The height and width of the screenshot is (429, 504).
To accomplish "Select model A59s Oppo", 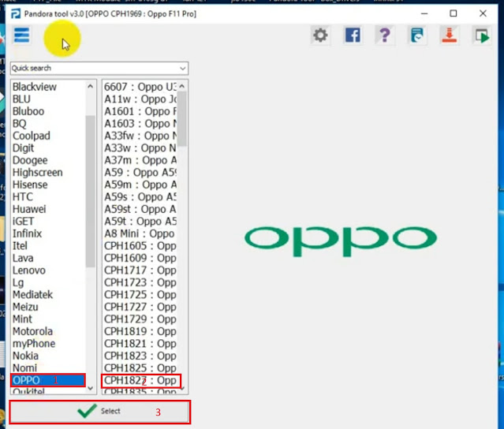I will click(x=140, y=196).
